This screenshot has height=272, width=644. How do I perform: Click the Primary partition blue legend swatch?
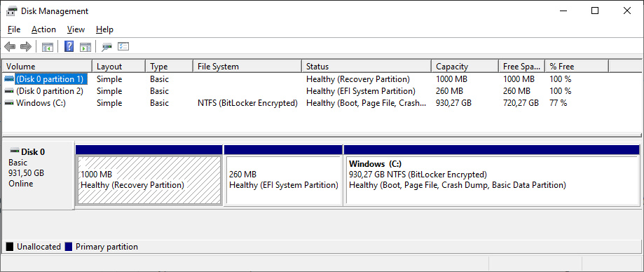coord(69,247)
